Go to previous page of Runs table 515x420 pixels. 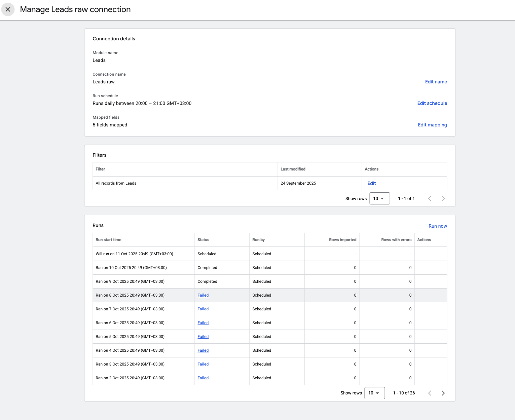coord(430,393)
